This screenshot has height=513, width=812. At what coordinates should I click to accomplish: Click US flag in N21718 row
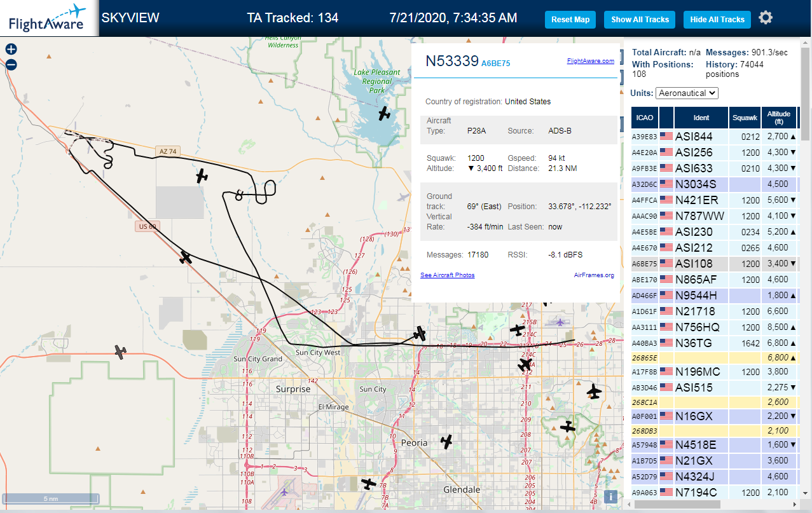666,311
